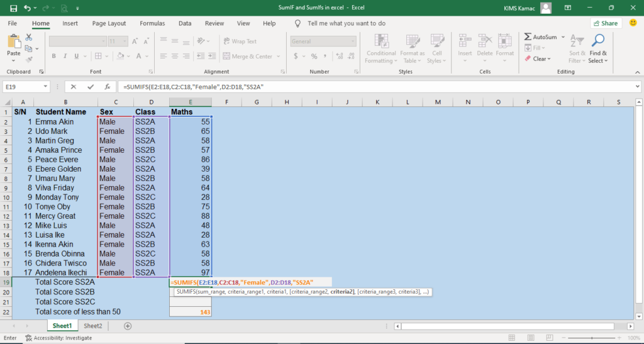Switch to the Page Layout tab

(x=109, y=23)
